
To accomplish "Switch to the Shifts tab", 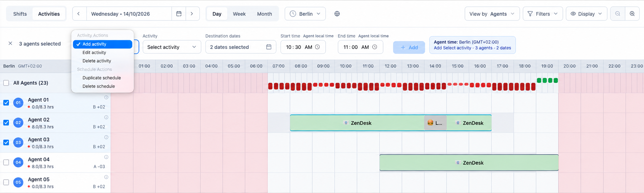I will tap(20, 14).
